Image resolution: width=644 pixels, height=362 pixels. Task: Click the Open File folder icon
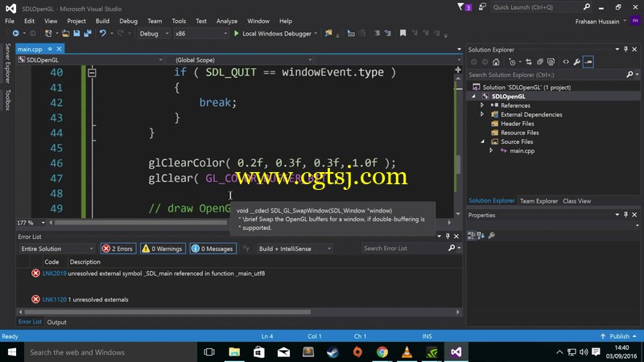pyautogui.click(x=65, y=33)
